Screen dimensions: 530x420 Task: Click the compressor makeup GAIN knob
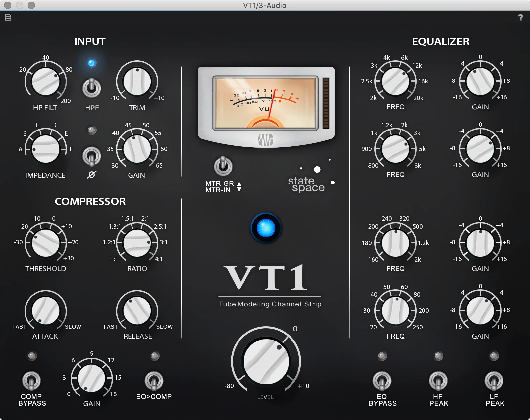click(91, 378)
